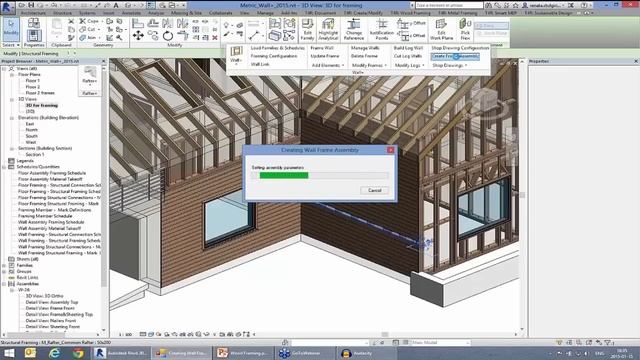
Task: Click the Type Properties icon above Properties
Action: click(x=34, y=23)
